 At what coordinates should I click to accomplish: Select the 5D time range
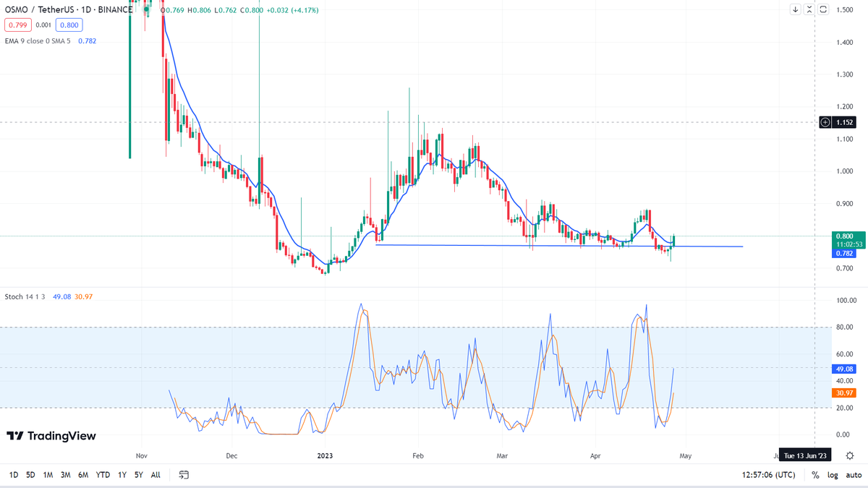pyautogui.click(x=30, y=475)
